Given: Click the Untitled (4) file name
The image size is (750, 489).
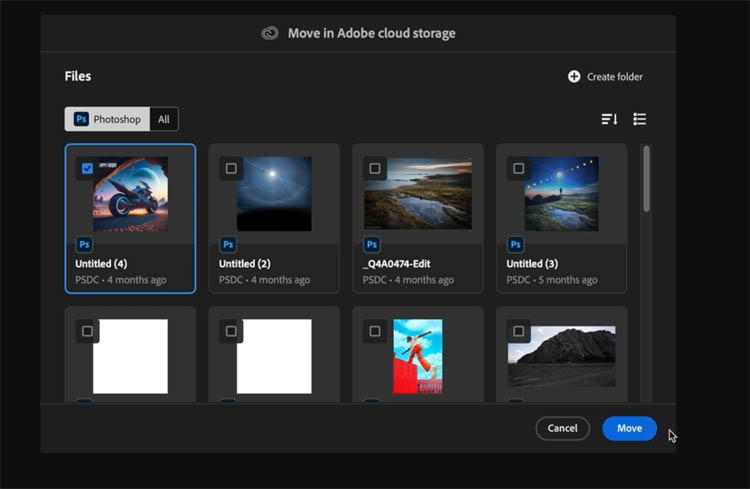Looking at the screenshot, I should tap(101, 264).
